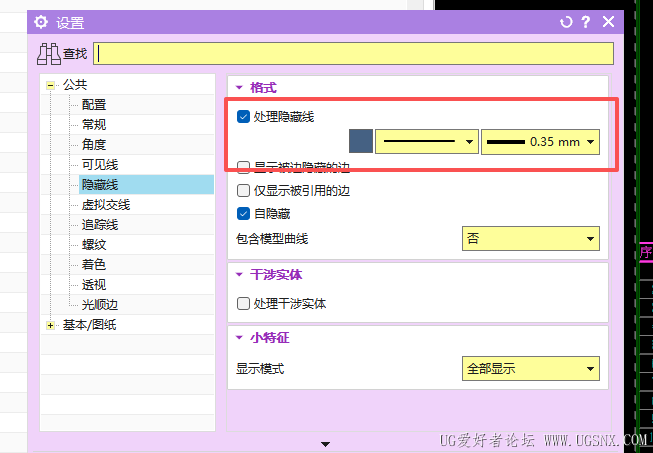The width and height of the screenshot is (653, 453).
Task: Focus the 查找 search input field
Action: pyautogui.click(x=353, y=54)
